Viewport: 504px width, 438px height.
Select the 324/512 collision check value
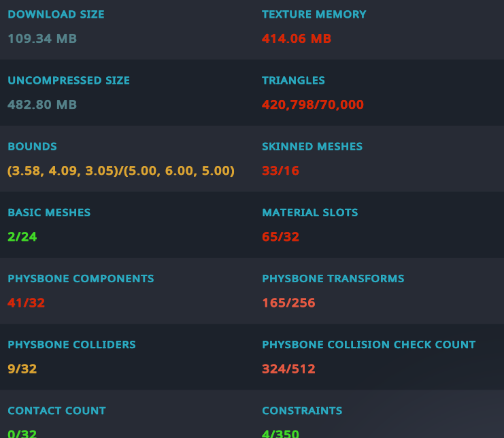point(288,369)
